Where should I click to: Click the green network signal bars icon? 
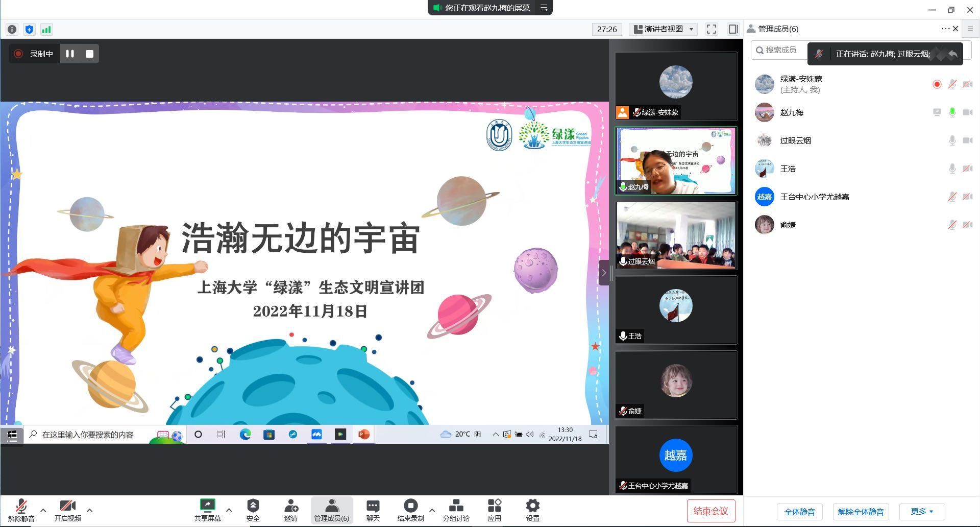click(46, 30)
